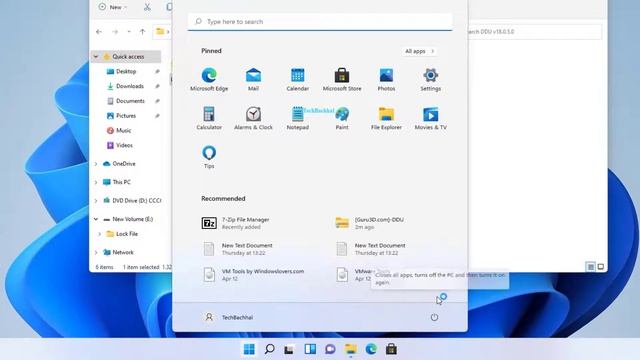
Task: Open recent locations dropdown in File Explorer
Action: pos(129,31)
